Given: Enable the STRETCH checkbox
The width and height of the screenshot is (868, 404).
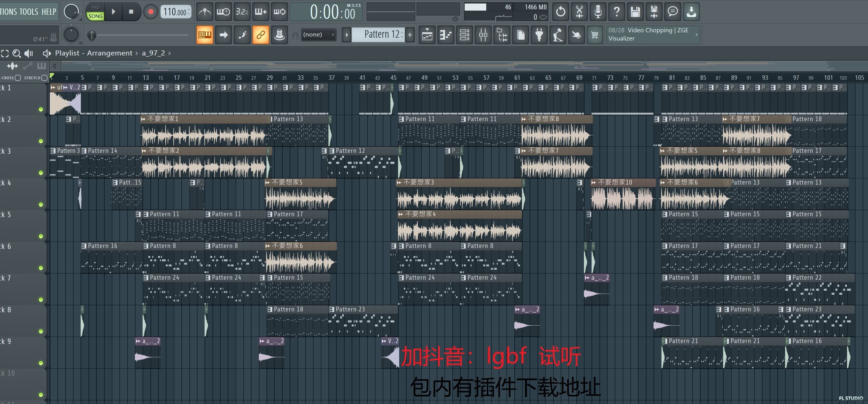Looking at the screenshot, I should pos(44,78).
